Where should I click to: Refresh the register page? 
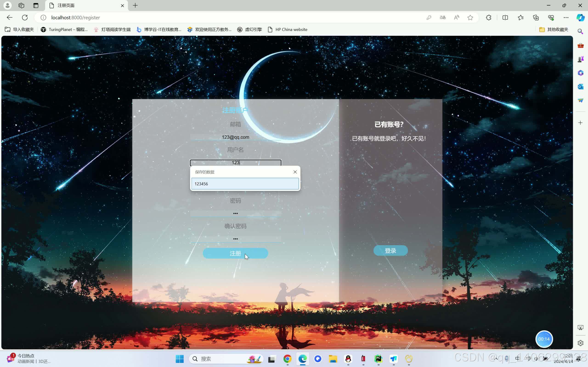point(25,17)
